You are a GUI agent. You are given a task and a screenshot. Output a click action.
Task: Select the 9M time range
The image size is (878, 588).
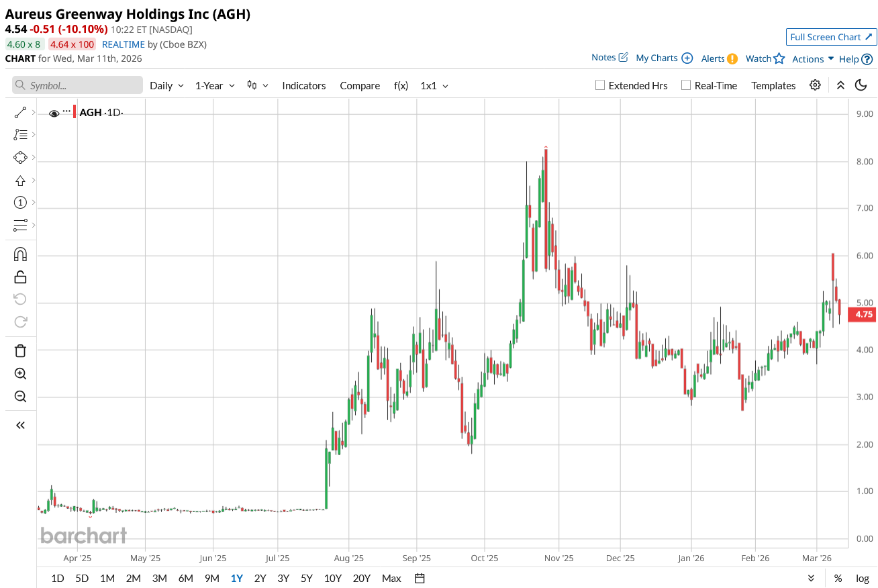pos(211,578)
